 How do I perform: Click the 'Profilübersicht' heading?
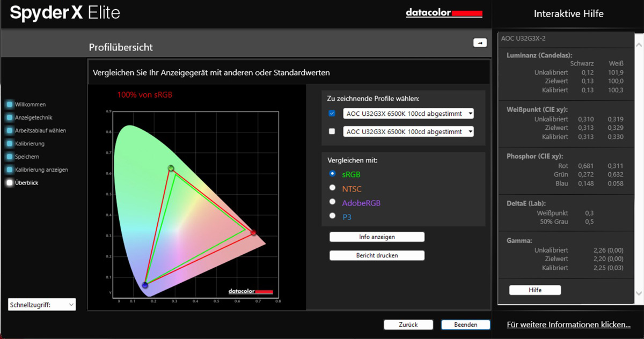tap(121, 47)
